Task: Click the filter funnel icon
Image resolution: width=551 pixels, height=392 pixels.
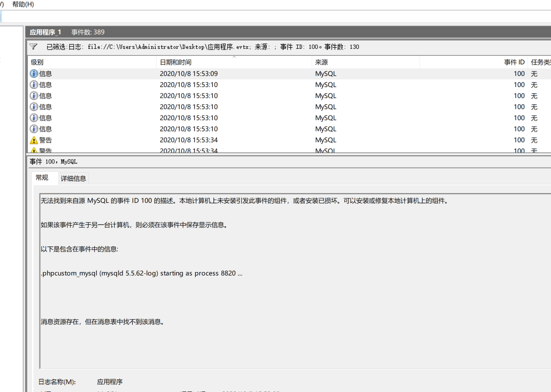Action: point(33,46)
